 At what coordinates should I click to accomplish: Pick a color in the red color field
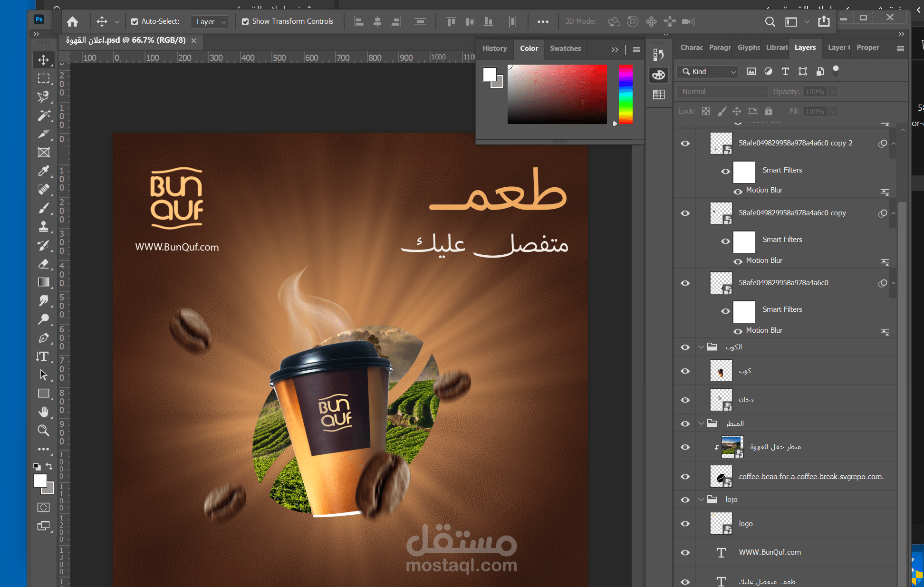tap(557, 94)
